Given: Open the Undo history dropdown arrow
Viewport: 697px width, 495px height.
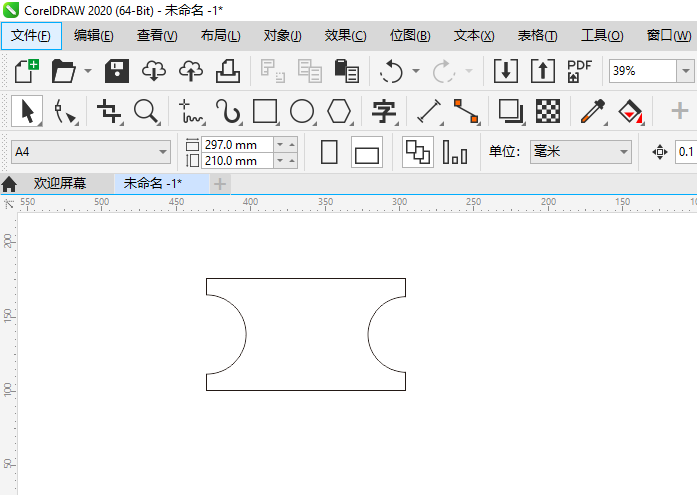Looking at the screenshot, I should pos(416,71).
